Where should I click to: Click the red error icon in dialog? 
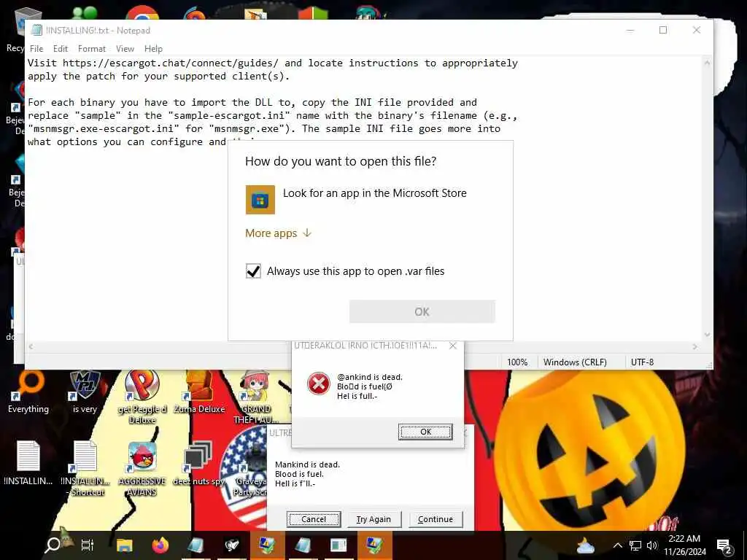pyautogui.click(x=319, y=384)
